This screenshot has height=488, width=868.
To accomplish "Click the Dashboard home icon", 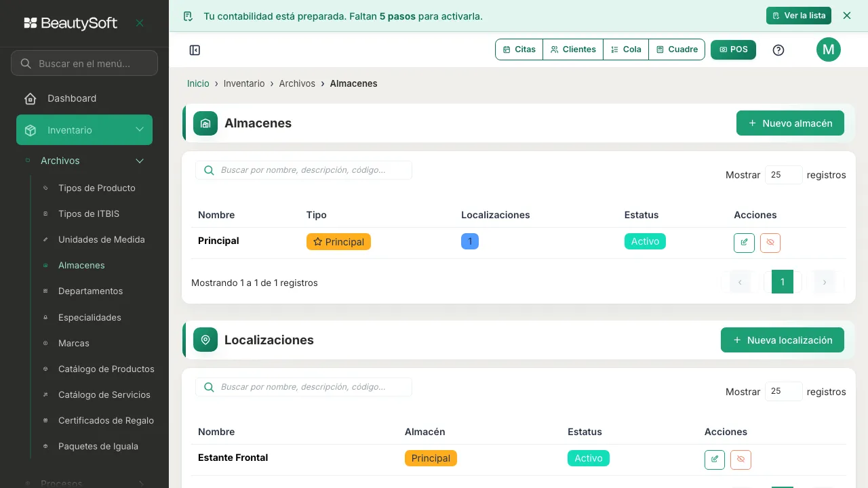I will click(31, 99).
